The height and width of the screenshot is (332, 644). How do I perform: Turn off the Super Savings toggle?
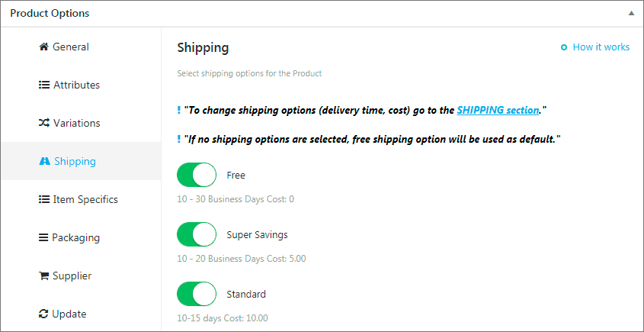pyautogui.click(x=197, y=234)
